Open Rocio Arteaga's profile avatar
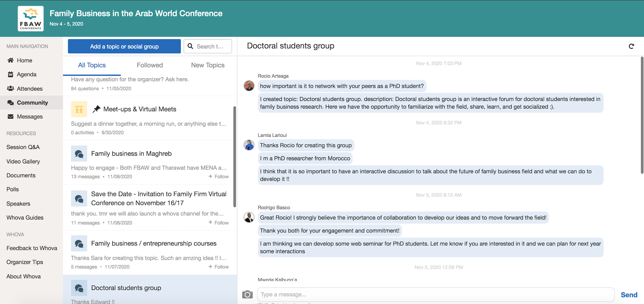 249,86
